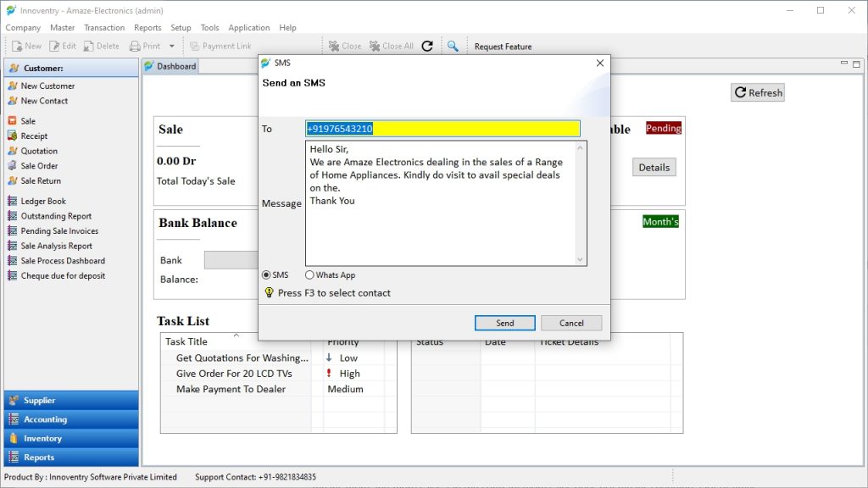The image size is (868, 488).
Task: Select task Get Quotations For Washing
Action: tap(242, 358)
